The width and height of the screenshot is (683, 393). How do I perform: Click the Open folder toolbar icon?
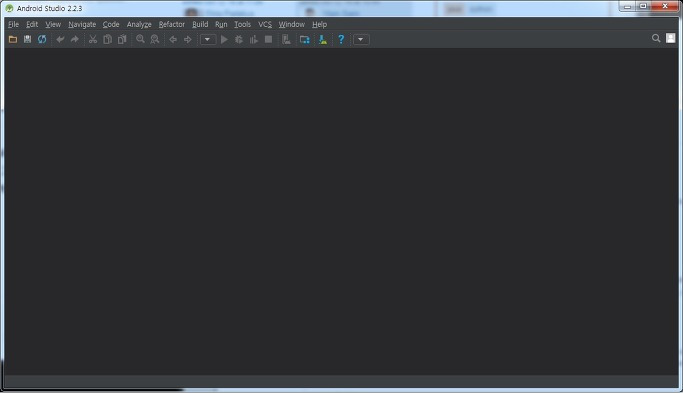pos(13,40)
